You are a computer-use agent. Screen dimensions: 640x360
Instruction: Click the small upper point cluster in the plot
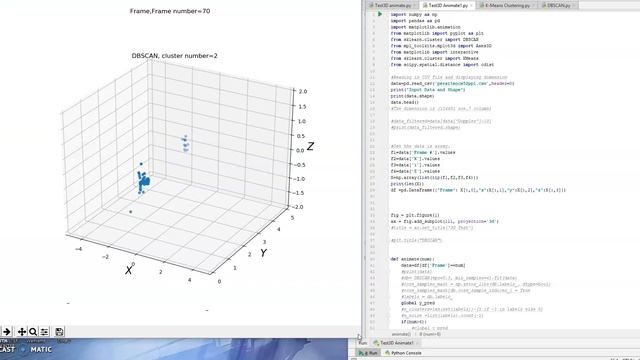[186, 144]
